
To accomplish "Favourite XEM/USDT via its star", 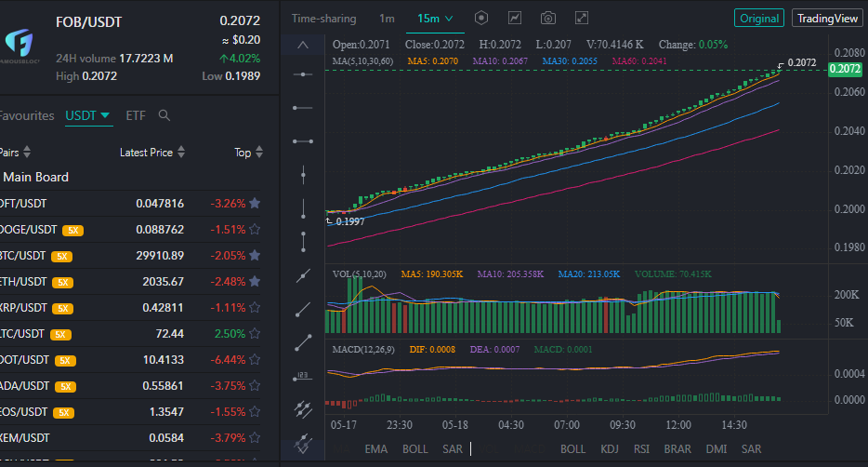I will pos(255,437).
